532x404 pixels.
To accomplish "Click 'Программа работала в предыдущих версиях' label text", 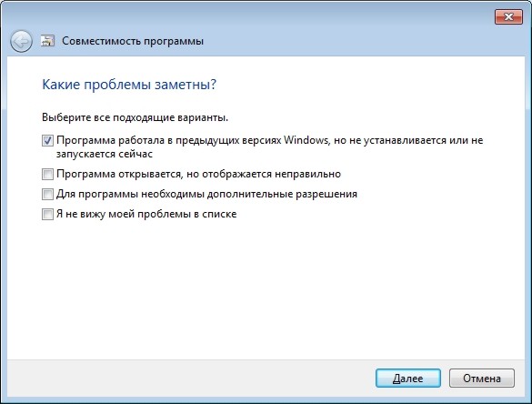I will 169,140.
